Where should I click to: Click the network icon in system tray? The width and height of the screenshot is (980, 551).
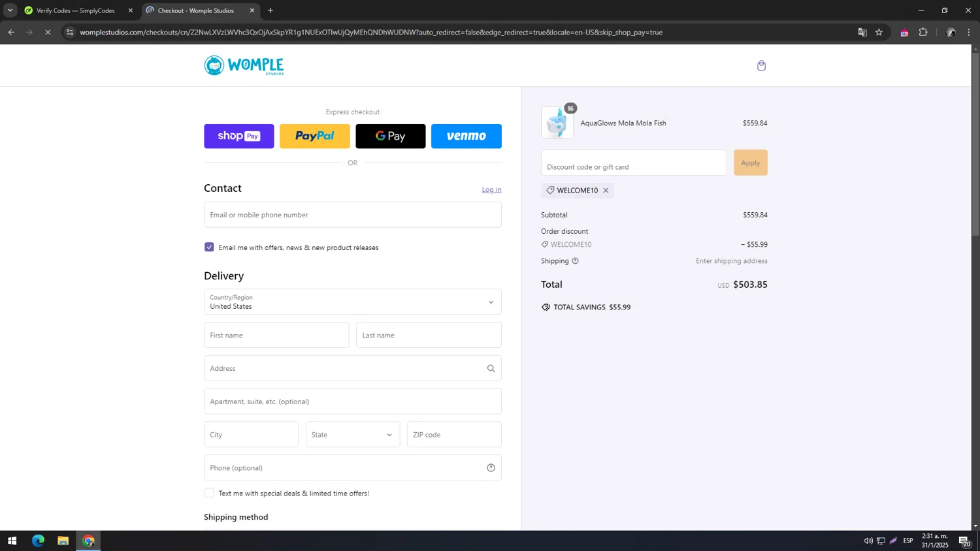pos(881,541)
